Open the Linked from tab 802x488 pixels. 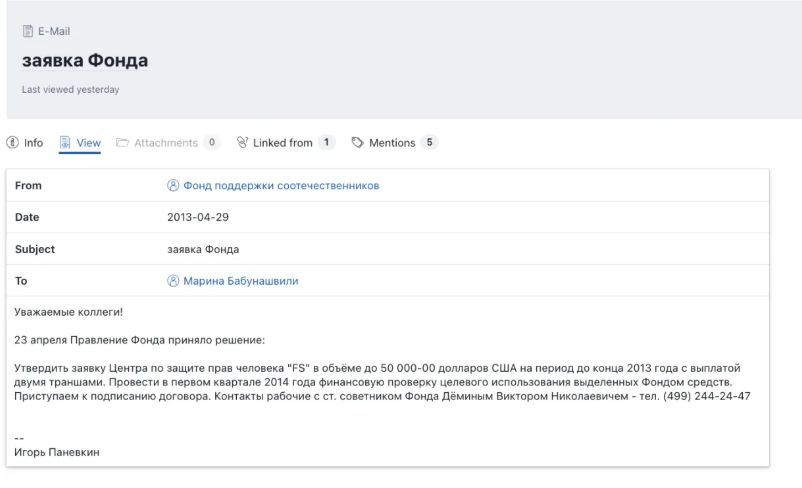(x=285, y=143)
